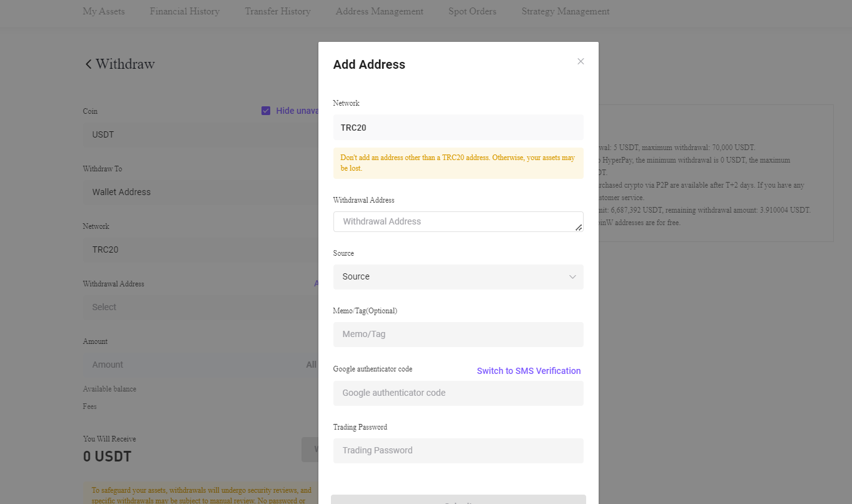Click All to withdraw maximum amount
This screenshot has width=852, height=504.
pos(311,365)
